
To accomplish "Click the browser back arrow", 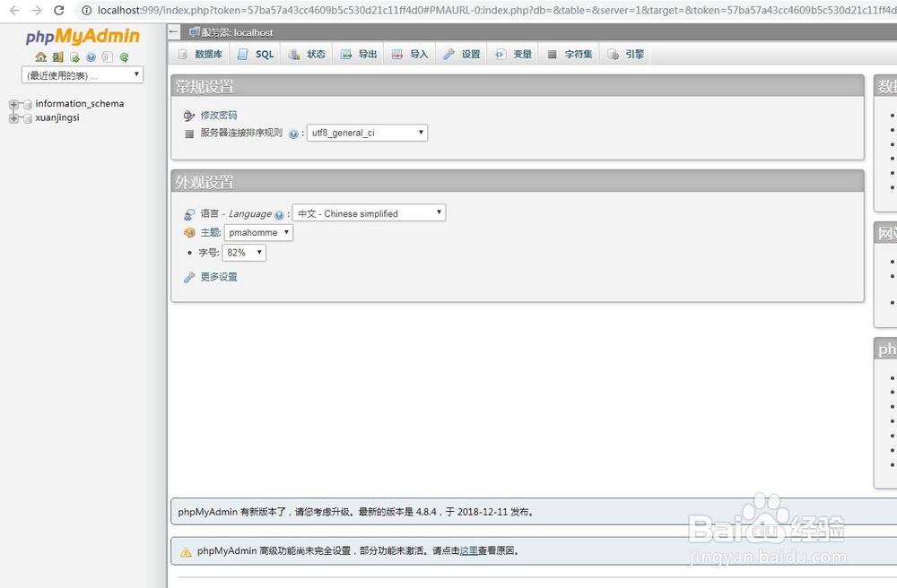I will coord(14,10).
